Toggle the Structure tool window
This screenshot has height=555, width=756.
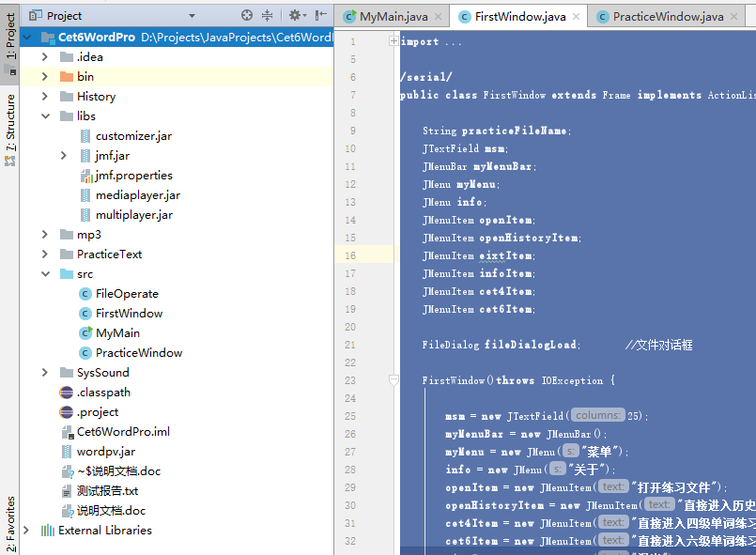click(10, 129)
